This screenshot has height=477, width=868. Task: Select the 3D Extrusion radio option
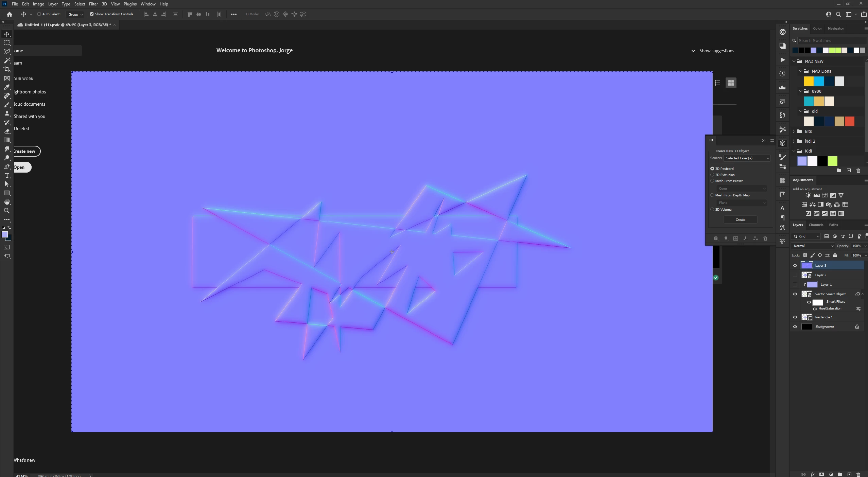[712, 175]
